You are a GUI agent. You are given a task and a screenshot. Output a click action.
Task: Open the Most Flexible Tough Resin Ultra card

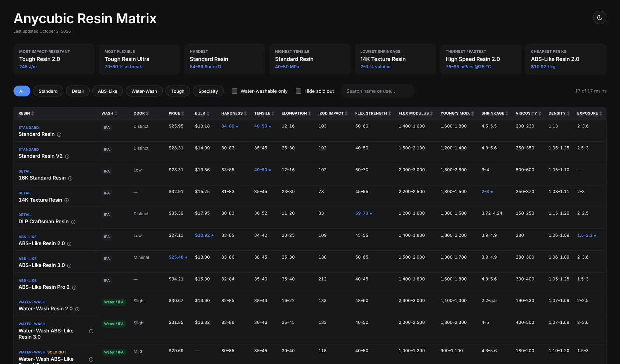point(139,59)
